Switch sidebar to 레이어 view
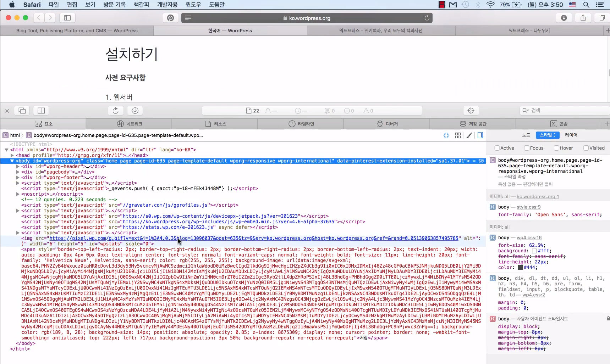Viewport: 610px width, 364px height. point(571,135)
